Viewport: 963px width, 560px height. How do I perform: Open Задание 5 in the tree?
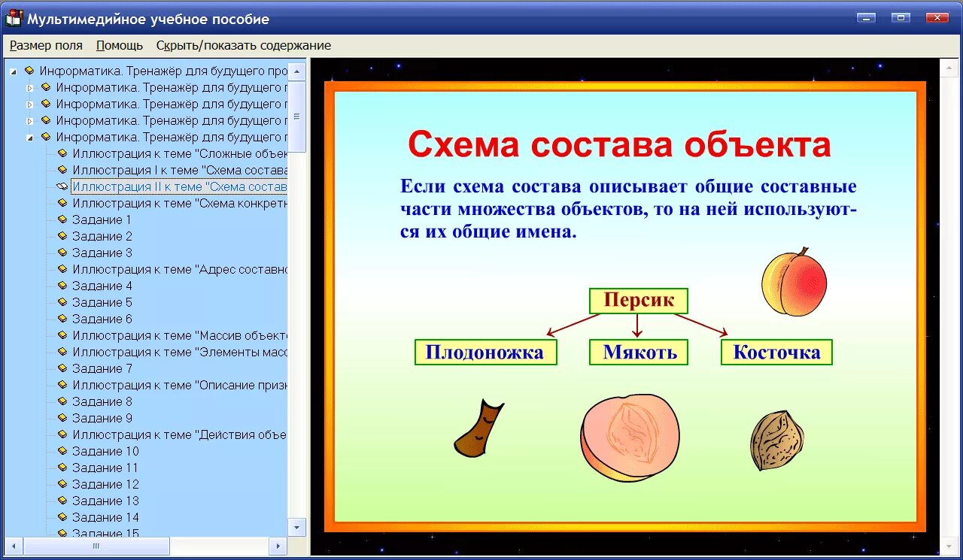(x=102, y=302)
